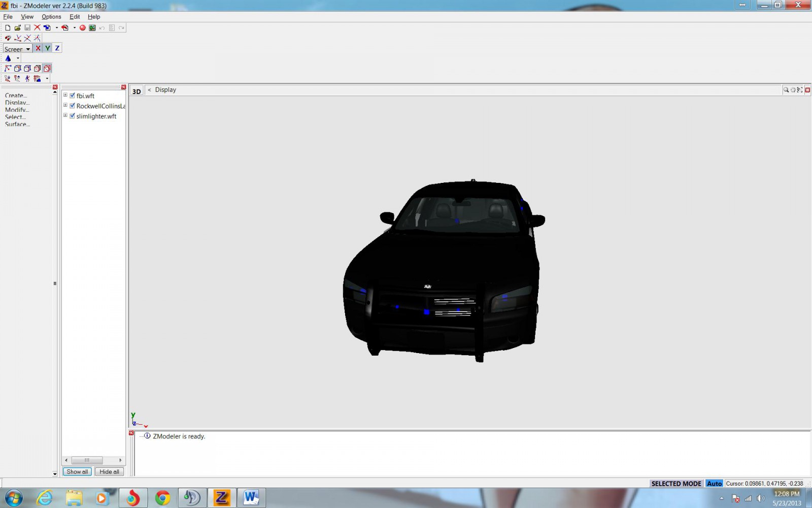812x508 pixels.
Task: Click the Hide all button
Action: (109, 471)
